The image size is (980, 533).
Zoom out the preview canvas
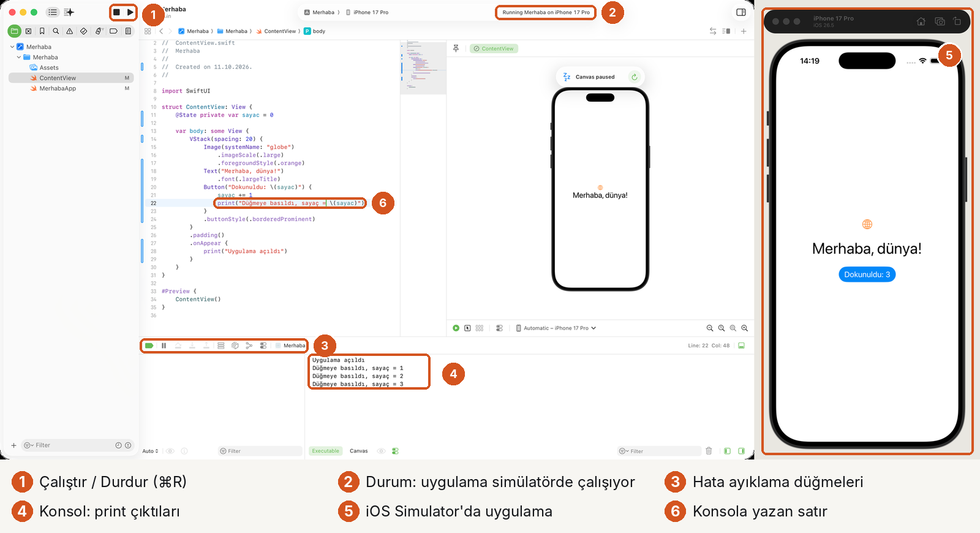[x=710, y=328]
